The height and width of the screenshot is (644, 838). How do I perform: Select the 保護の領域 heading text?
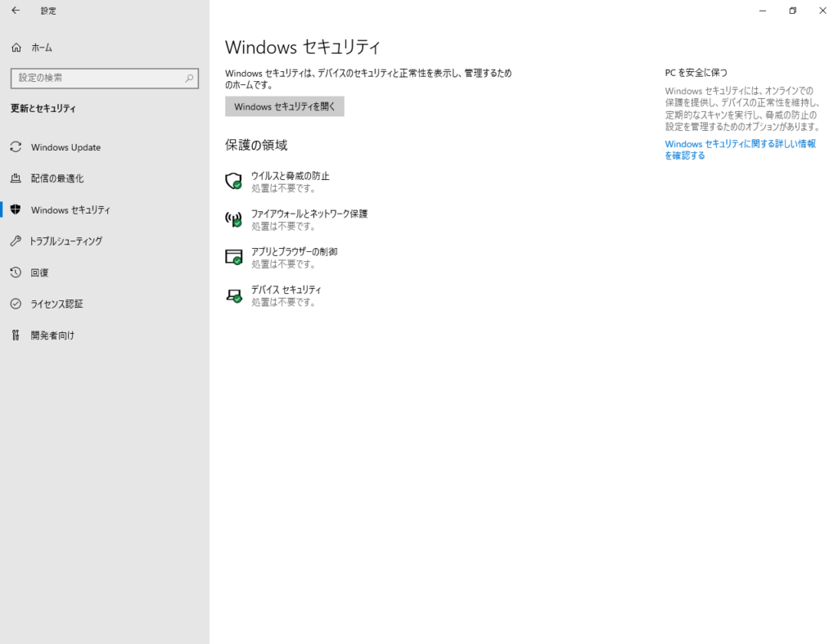[x=256, y=145]
